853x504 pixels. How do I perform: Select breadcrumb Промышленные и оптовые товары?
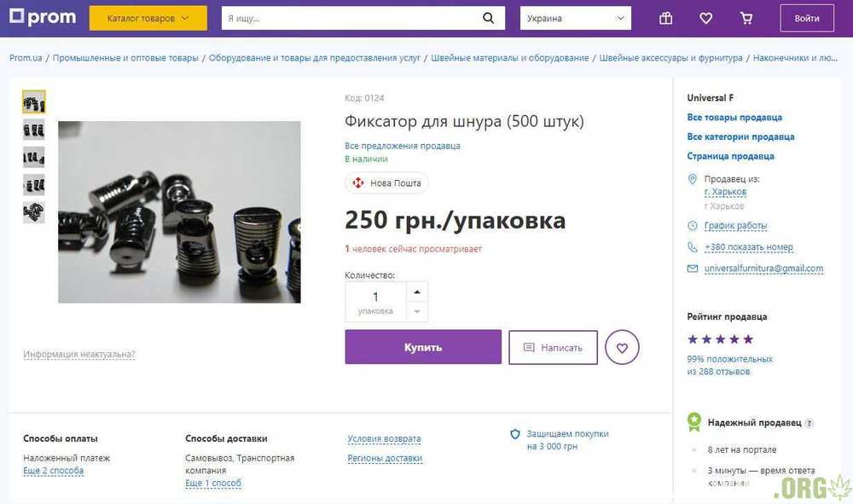coord(125,58)
